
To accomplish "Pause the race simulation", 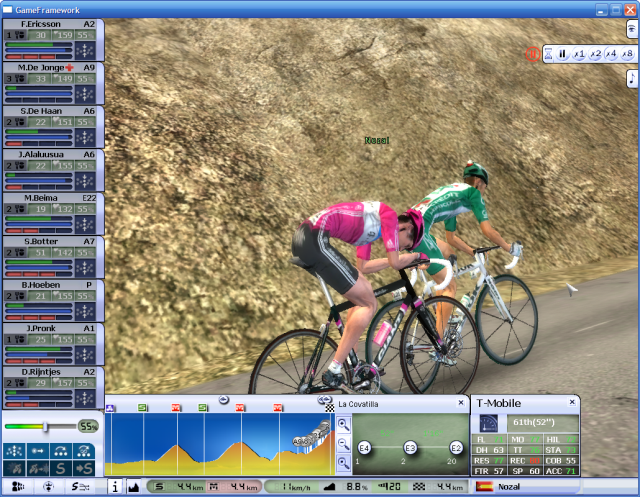I will point(563,54).
